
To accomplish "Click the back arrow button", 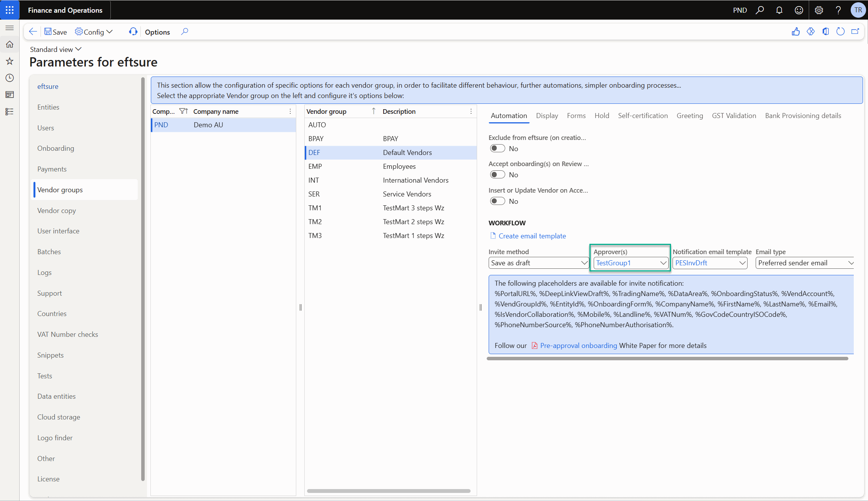I will pyautogui.click(x=33, y=32).
